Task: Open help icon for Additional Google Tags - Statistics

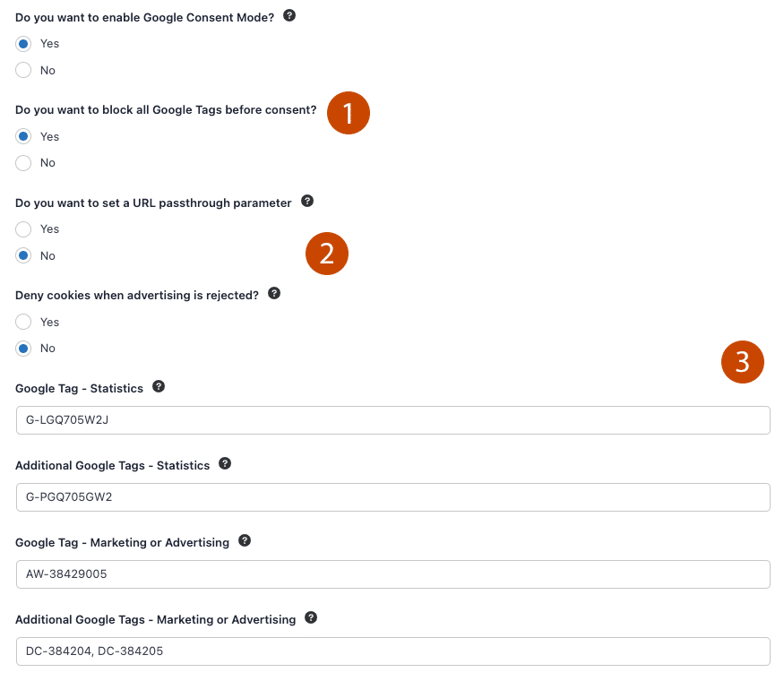Action: (x=225, y=463)
